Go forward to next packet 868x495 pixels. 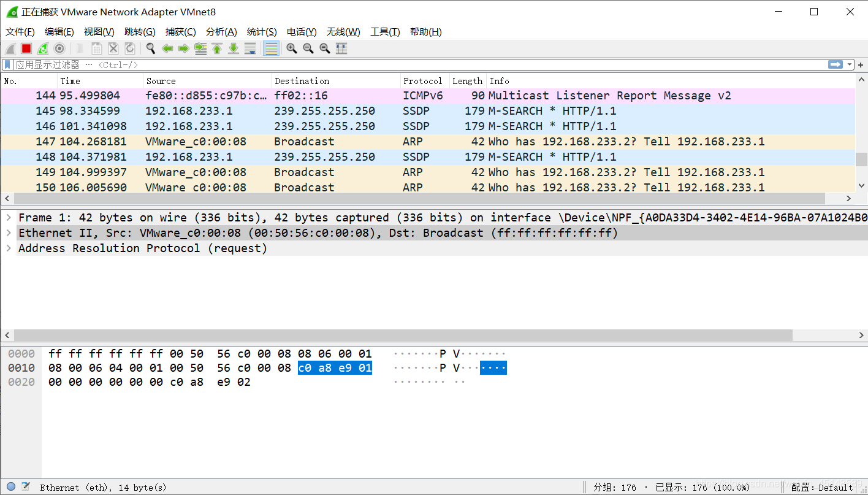183,48
